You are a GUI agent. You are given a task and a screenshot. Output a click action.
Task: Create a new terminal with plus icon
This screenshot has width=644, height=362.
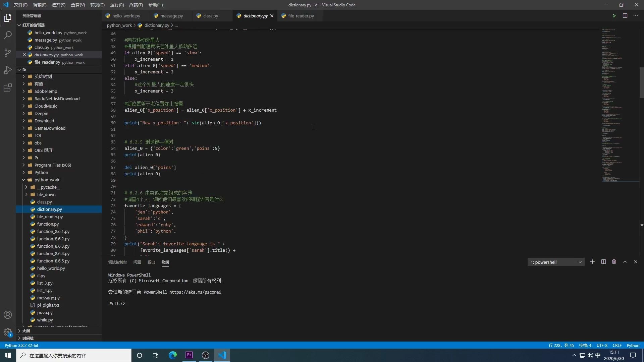pos(592,262)
